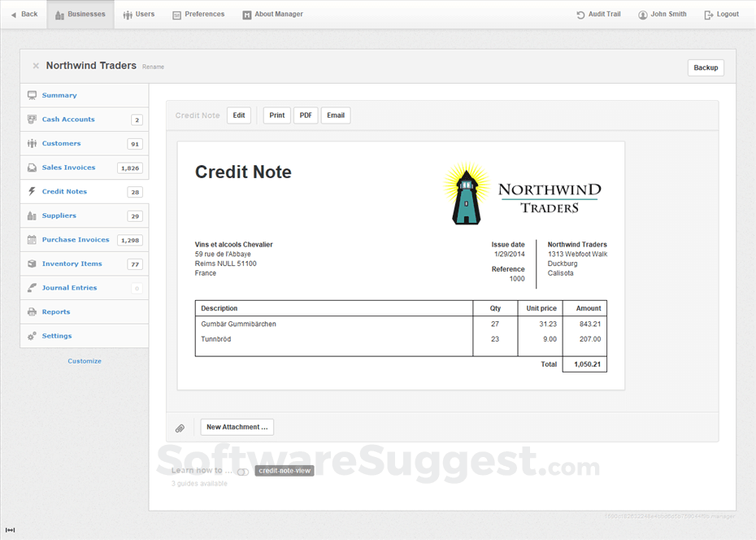Image resolution: width=756 pixels, height=540 pixels.
Task: Switch to the Businesses tab
Action: pyautogui.click(x=80, y=14)
